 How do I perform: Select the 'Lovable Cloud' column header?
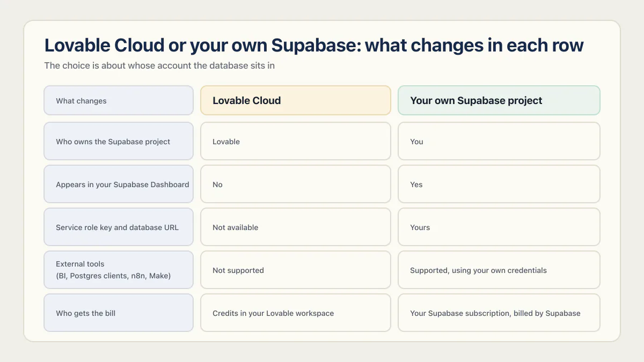coord(296,100)
